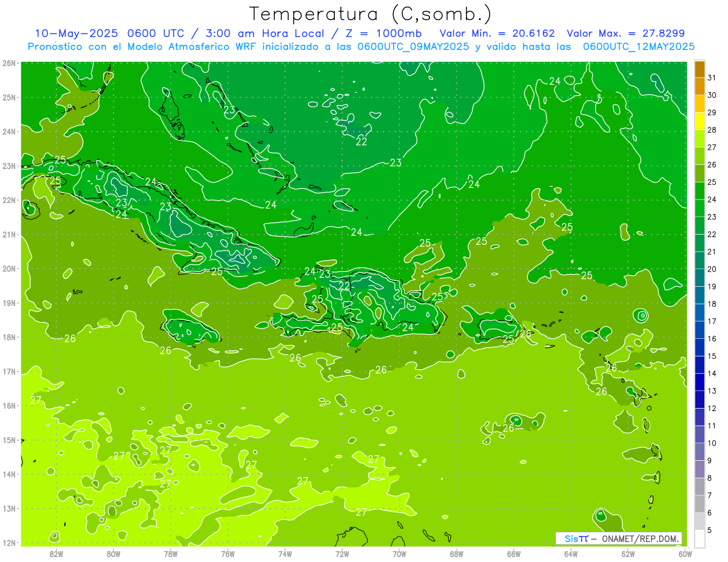Click the '72W' longitude axis label
Viewport: 728px width, 562px height.
[x=342, y=553]
